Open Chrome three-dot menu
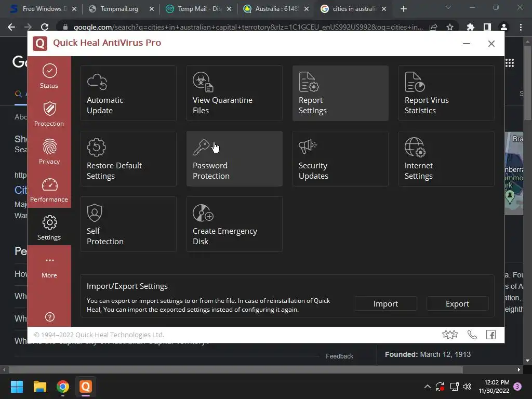The width and height of the screenshot is (532, 399). coord(521,27)
